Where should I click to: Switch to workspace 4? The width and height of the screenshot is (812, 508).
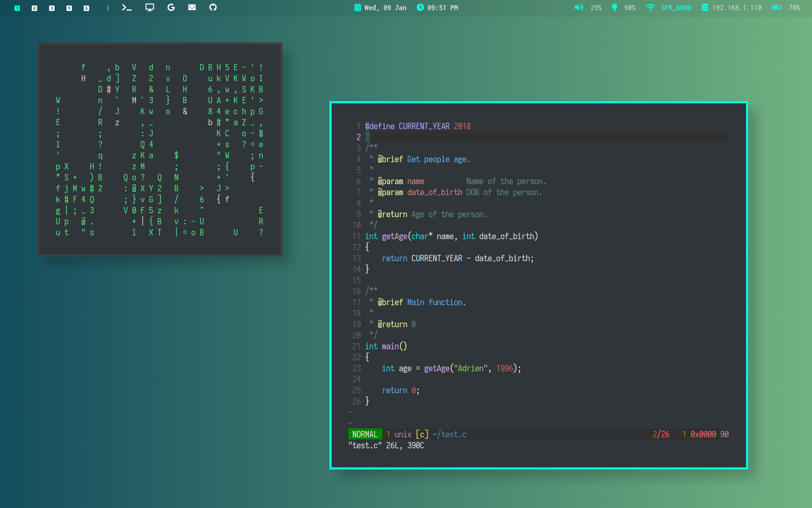click(69, 8)
